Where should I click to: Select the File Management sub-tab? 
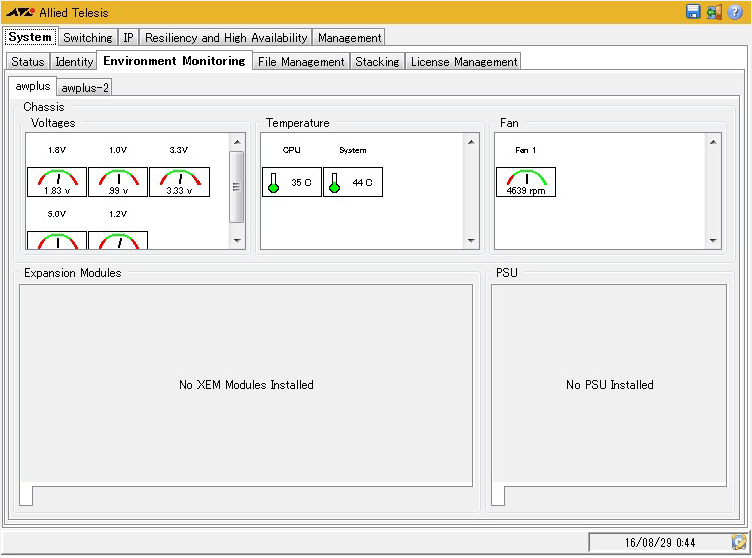[x=301, y=62]
